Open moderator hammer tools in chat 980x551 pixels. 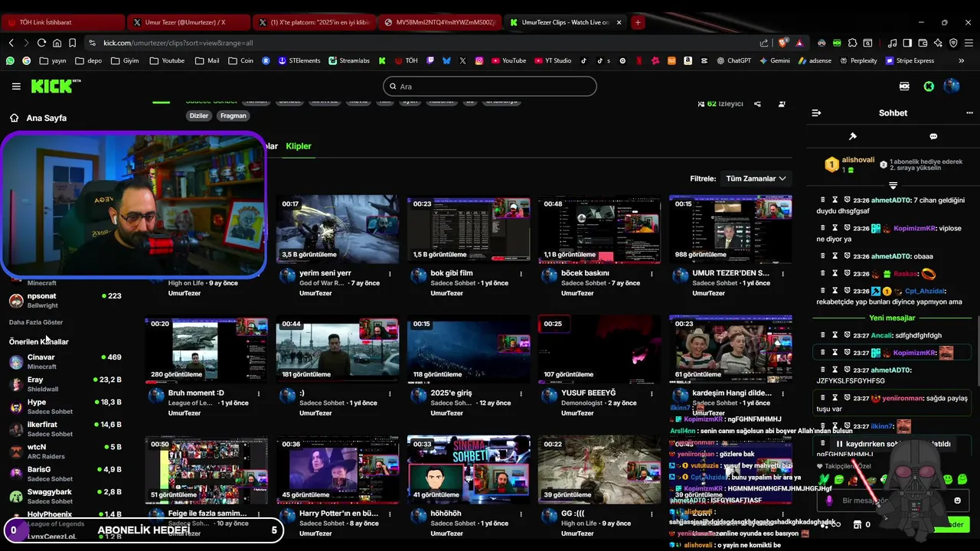coord(852,136)
